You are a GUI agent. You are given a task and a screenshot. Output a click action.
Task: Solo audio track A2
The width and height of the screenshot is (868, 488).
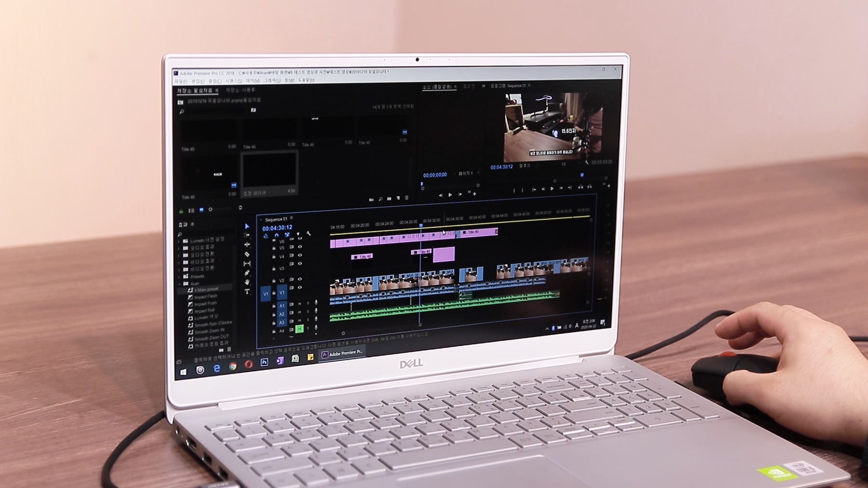[308, 312]
